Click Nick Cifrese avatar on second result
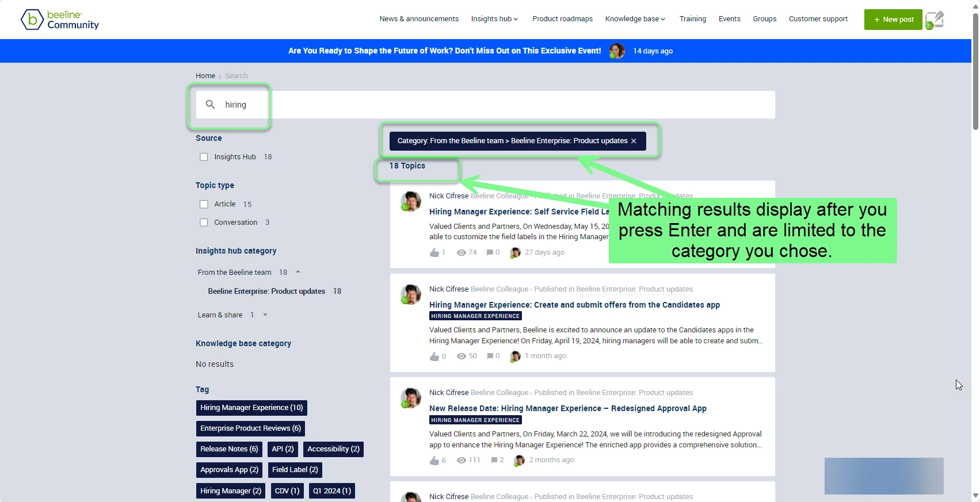 tap(411, 294)
